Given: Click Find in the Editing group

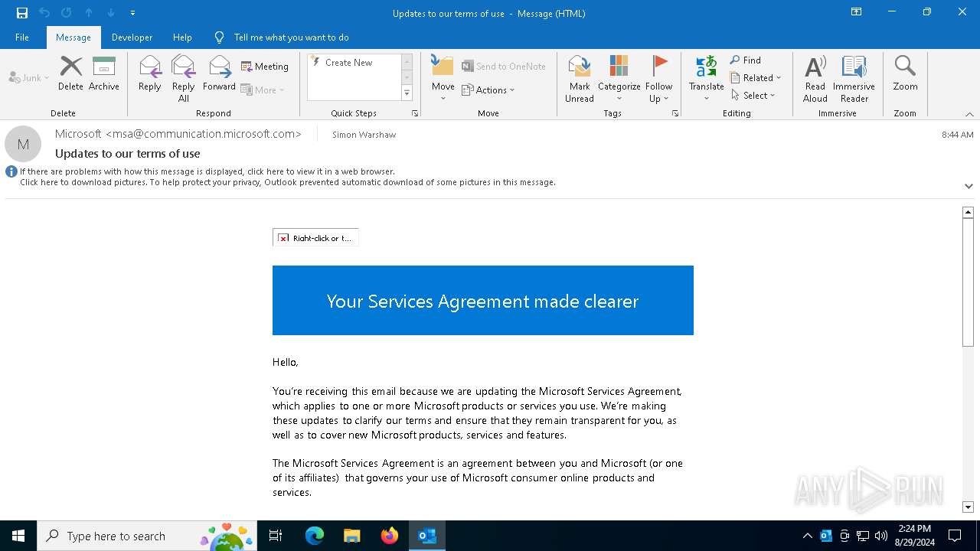Looking at the screenshot, I should (x=746, y=60).
